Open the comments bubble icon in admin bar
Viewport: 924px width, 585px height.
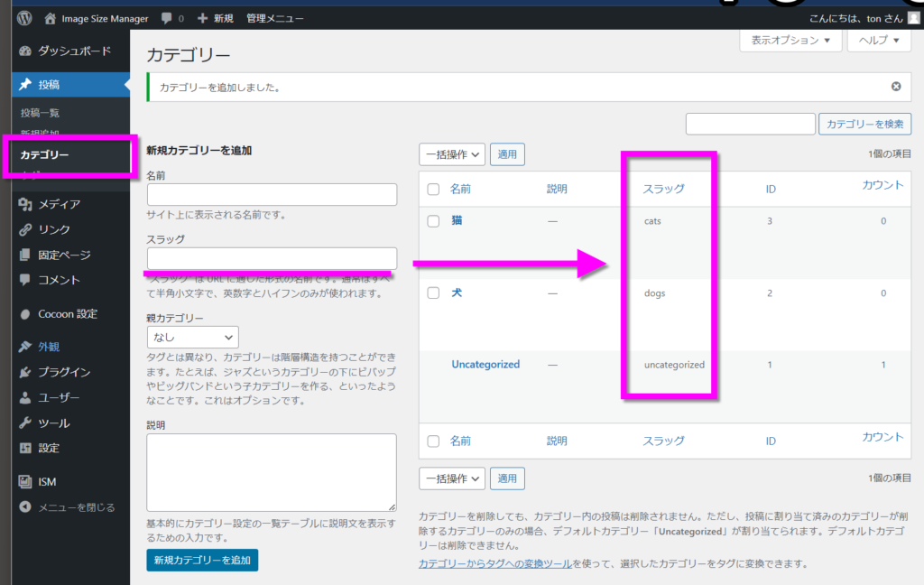pos(167,18)
